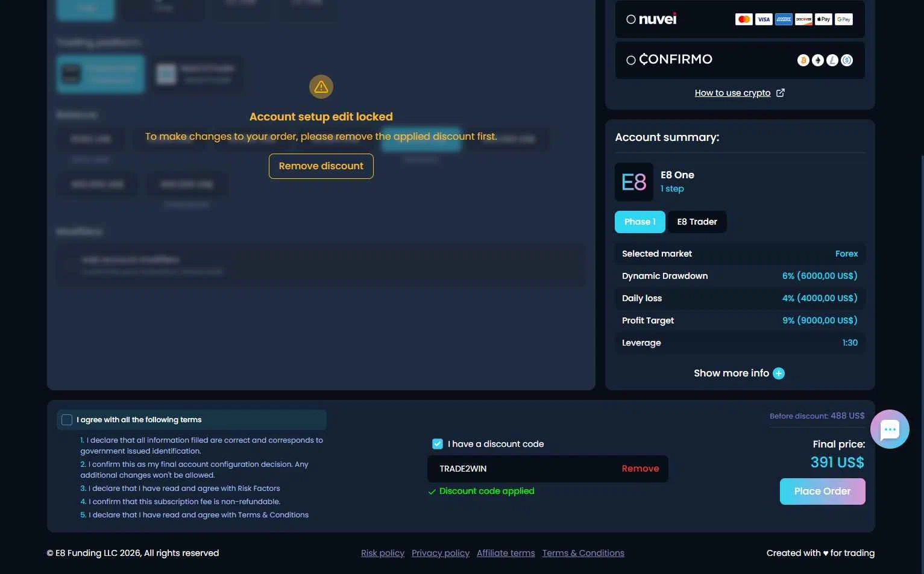Click the Discover card icon

(x=803, y=19)
